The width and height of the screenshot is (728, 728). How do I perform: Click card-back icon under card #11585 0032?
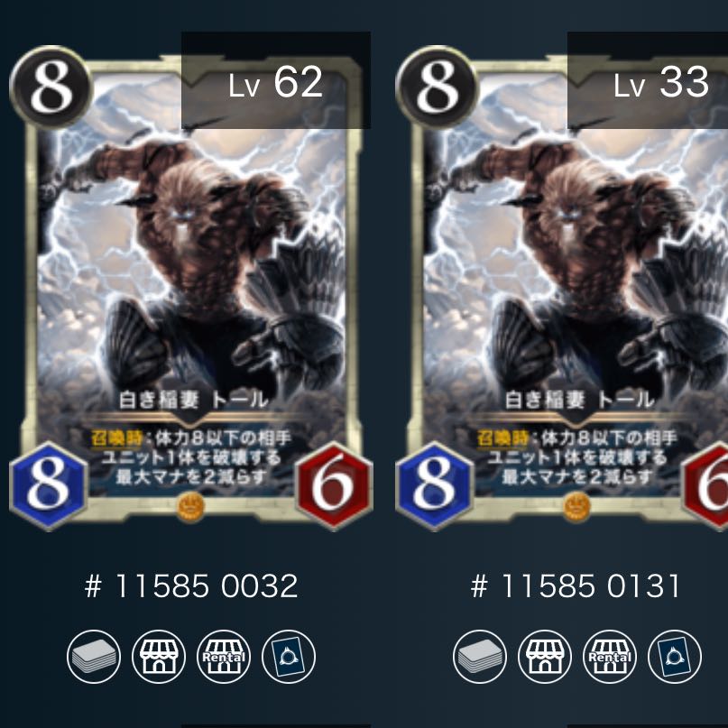tap(289, 657)
